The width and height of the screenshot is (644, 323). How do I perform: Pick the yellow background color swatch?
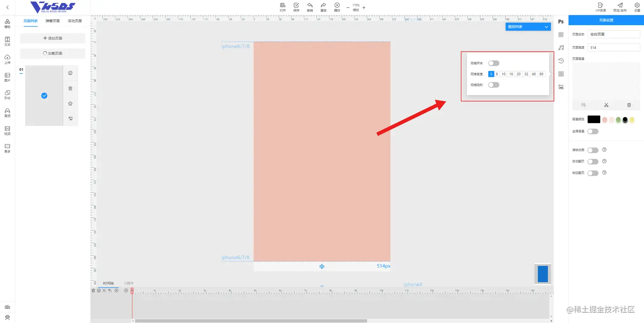[x=632, y=120]
